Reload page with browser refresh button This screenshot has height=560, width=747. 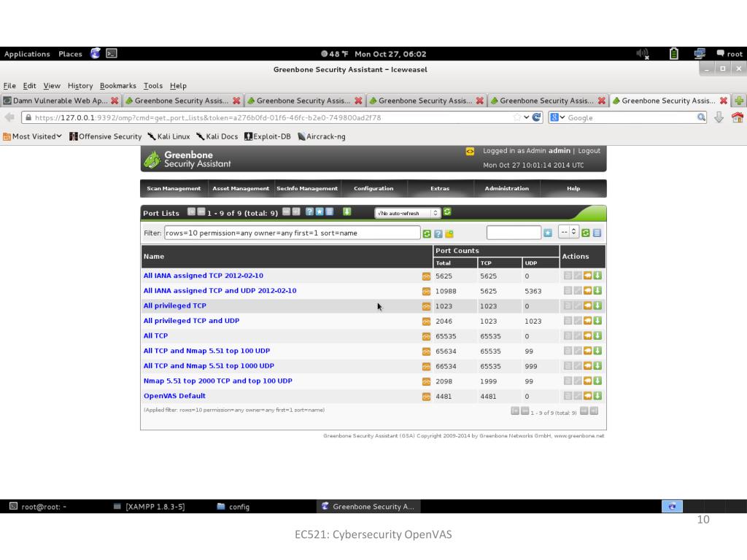[x=537, y=117]
